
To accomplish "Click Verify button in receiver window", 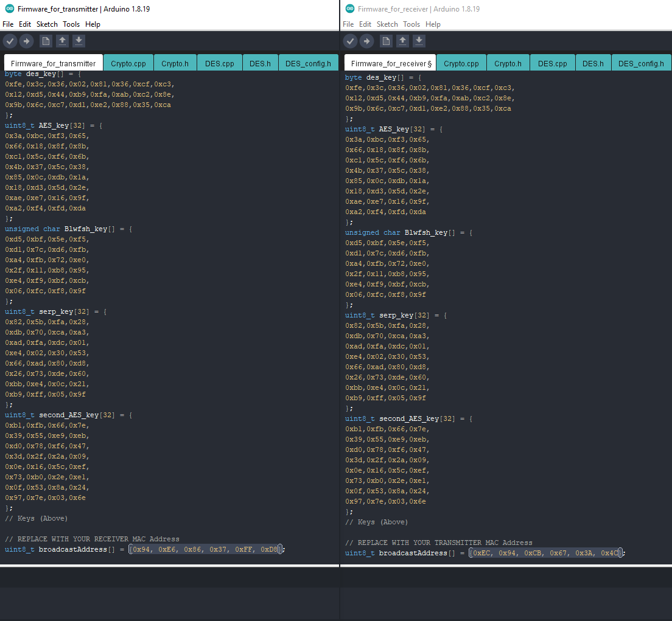I will coord(351,41).
